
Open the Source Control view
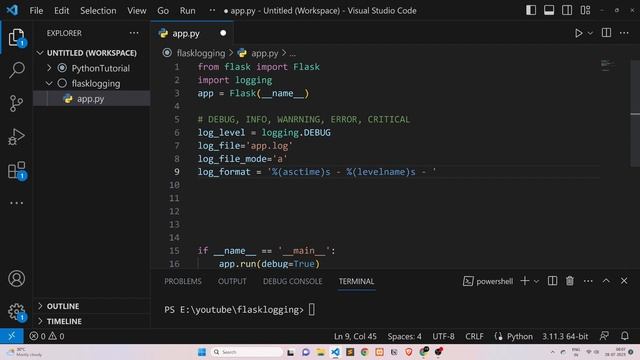pos(16,103)
